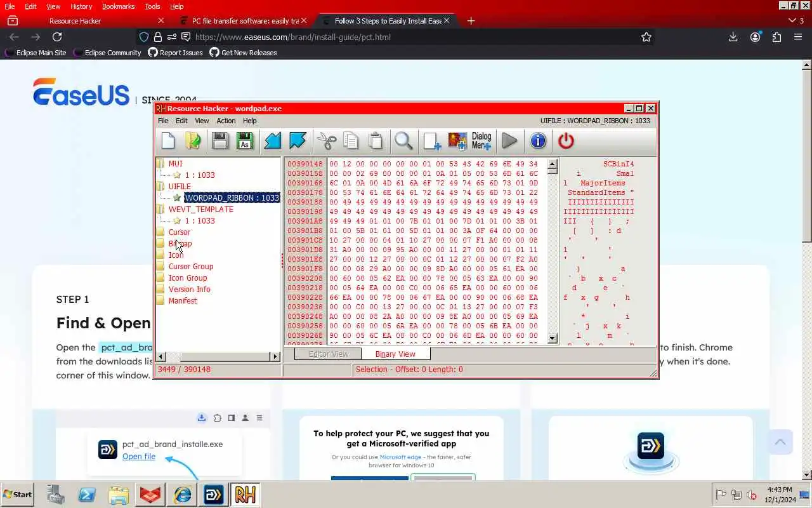
Task: Click the Copy pages icon
Action: 351,140
